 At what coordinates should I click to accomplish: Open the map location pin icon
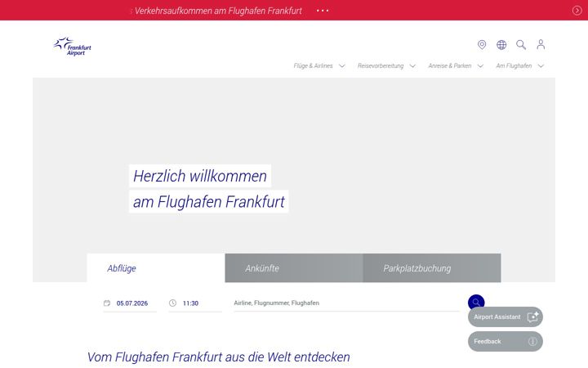tap(482, 45)
